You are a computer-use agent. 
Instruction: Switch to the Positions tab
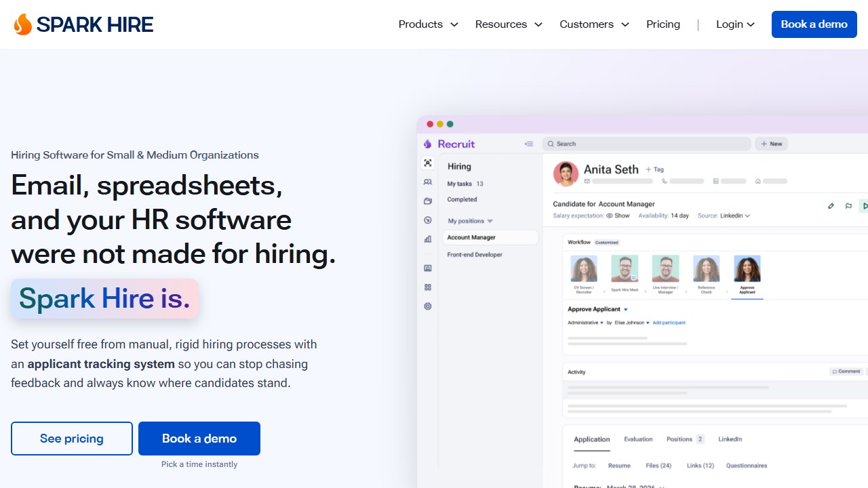point(685,439)
